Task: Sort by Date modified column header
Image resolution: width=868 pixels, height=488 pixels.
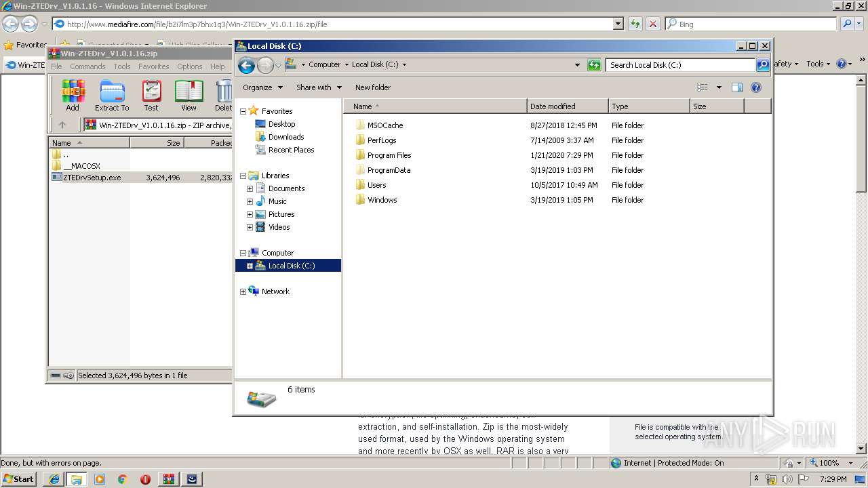Action: tap(568, 106)
